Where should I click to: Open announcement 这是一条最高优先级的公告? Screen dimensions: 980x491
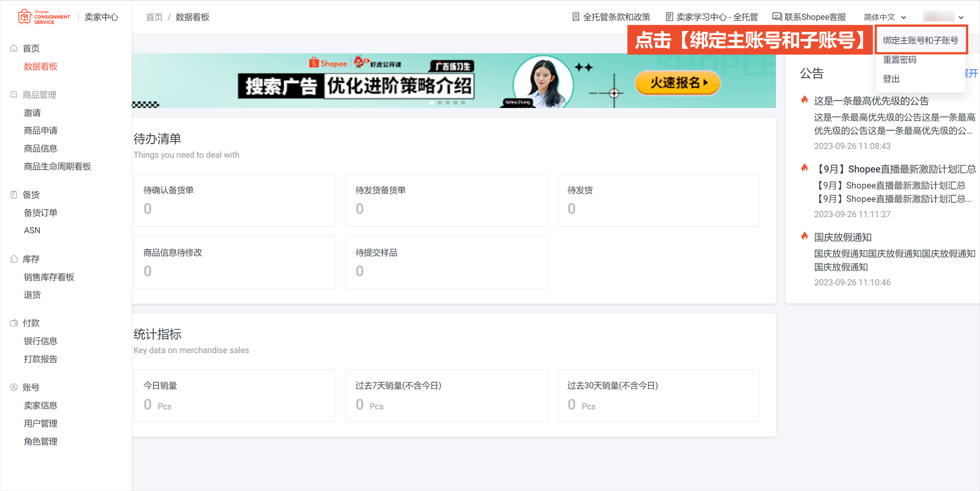coord(871,100)
